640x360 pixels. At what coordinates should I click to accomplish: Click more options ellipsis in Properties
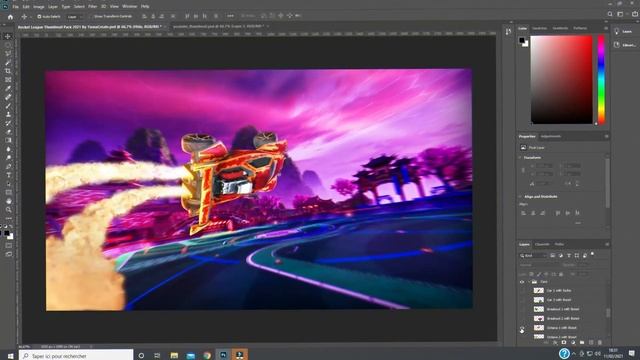578,223
